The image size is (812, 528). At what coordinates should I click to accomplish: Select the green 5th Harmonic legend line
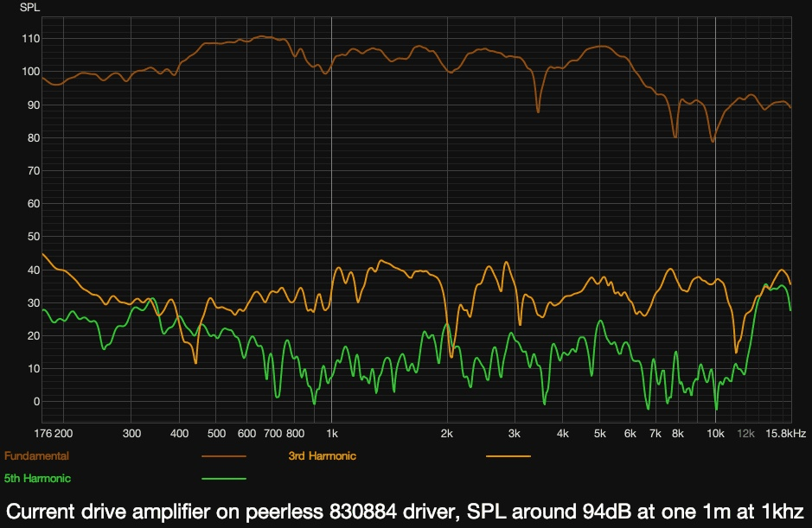click(x=224, y=478)
